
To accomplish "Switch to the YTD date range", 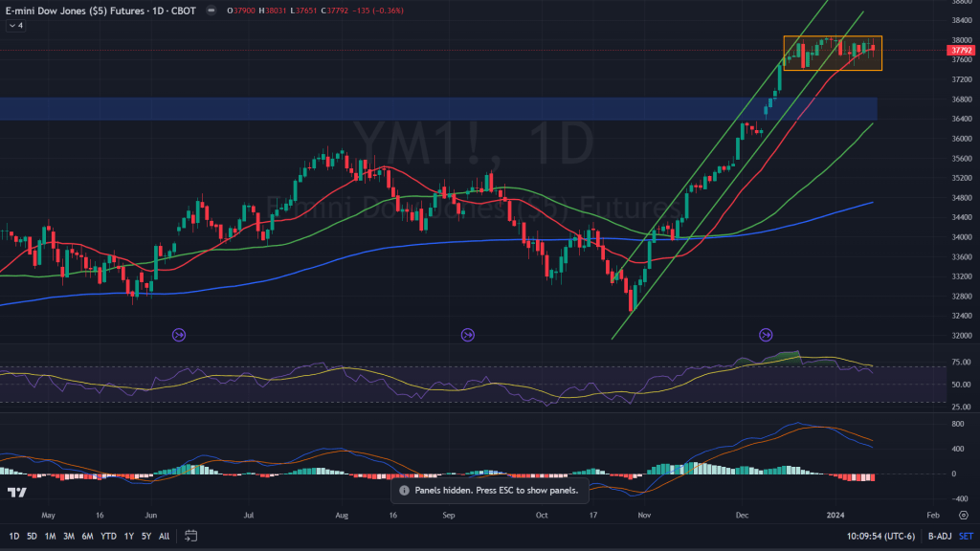I will pos(108,536).
